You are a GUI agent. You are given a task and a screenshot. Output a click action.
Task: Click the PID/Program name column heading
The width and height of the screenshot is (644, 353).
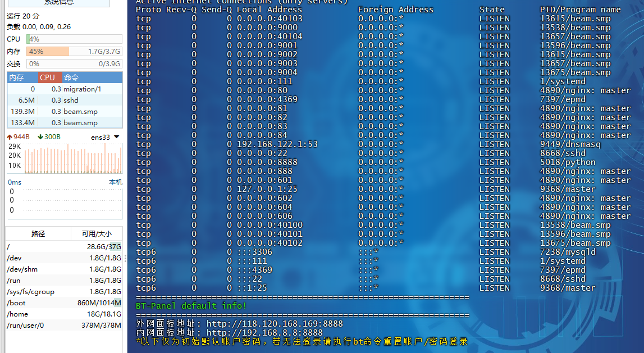[581, 10]
